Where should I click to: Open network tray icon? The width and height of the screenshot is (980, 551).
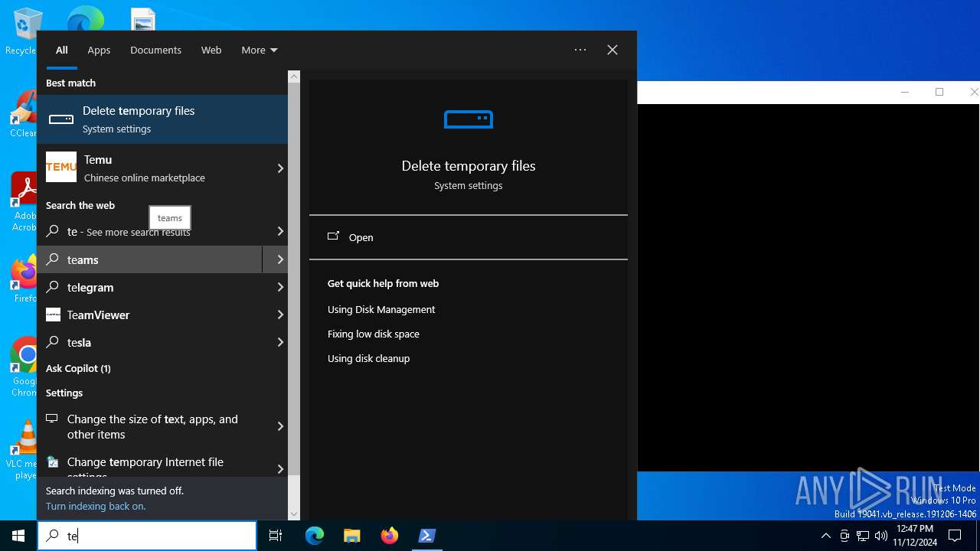tap(863, 536)
